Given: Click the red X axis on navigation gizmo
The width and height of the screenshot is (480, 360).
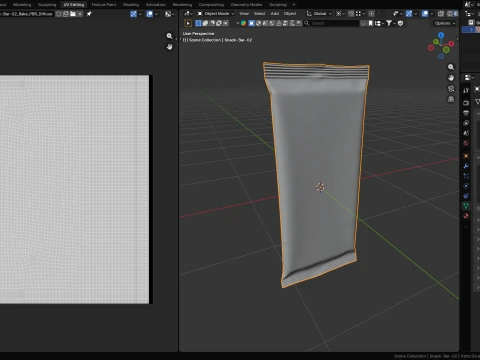Looking at the screenshot, I should [x=451, y=43].
